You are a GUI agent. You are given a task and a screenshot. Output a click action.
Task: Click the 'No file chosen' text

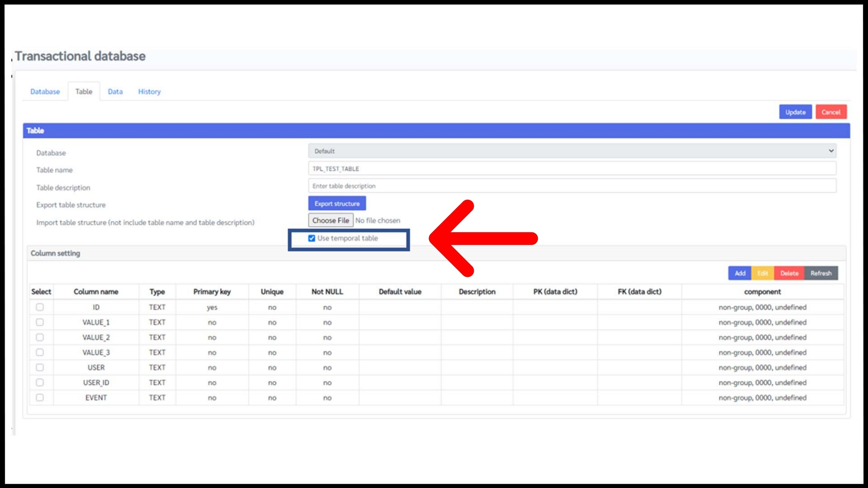(x=378, y=220)
